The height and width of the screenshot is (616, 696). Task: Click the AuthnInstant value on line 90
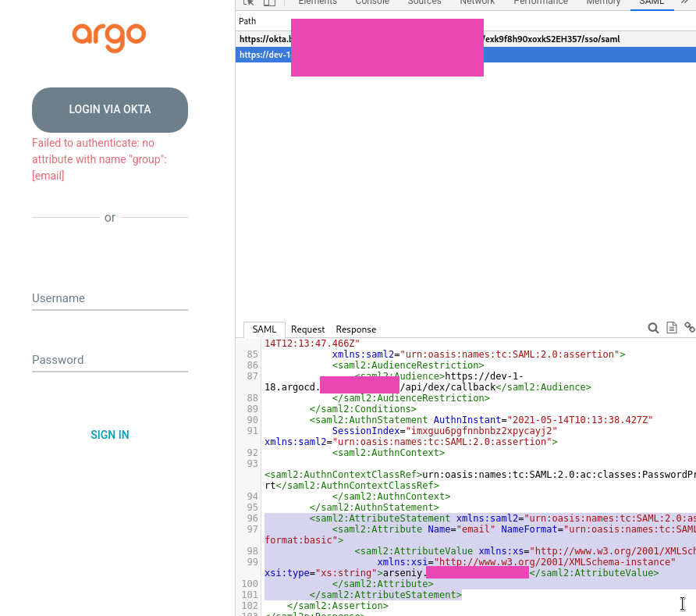pyautogui.click(x=581, y=420)
